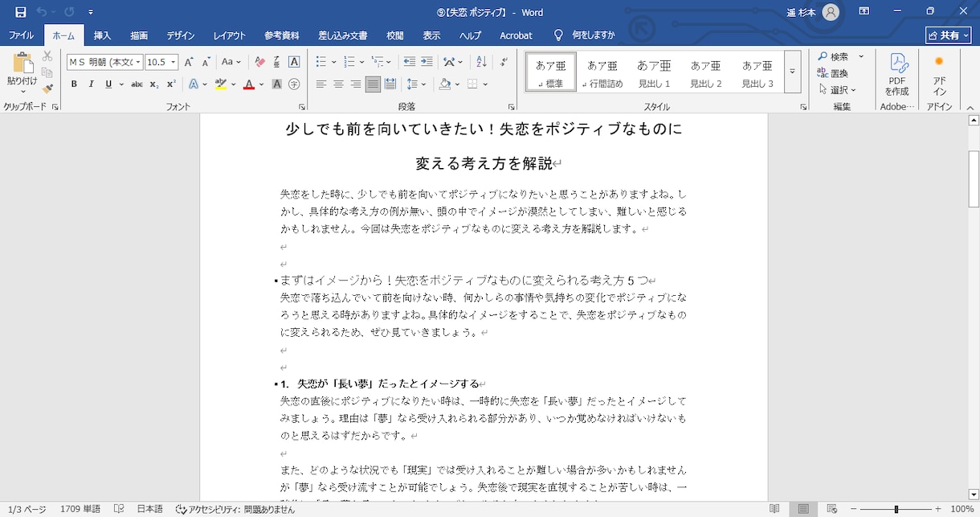
Task: Open the ファイル (File) tab
Action: pyautogui.click(x=22, y=35)
